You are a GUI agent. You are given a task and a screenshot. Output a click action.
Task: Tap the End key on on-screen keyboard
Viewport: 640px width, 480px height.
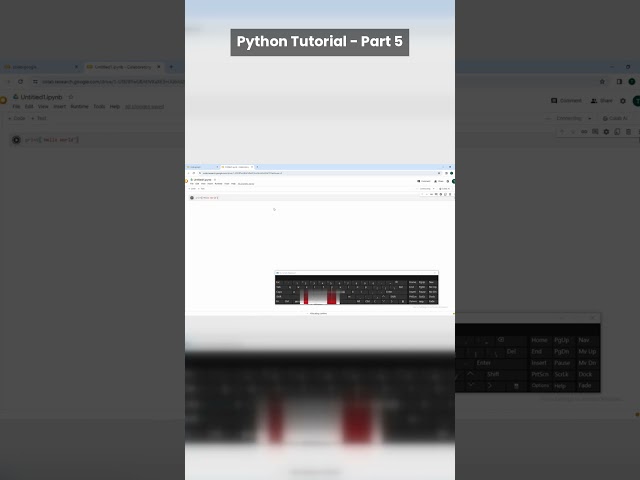point(536,351)
